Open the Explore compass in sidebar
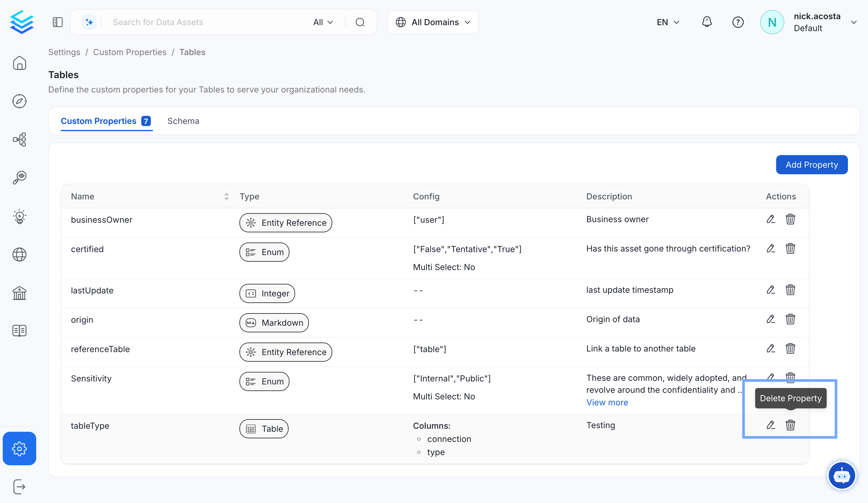Image resolution: width=868 pixels, height=503 pixels. pos(19,101)
